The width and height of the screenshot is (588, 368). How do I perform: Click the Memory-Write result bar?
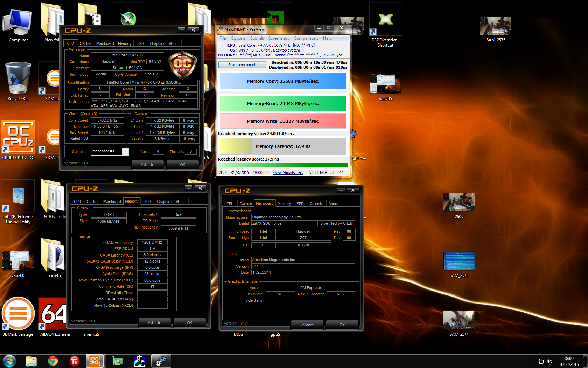point(283,121)
